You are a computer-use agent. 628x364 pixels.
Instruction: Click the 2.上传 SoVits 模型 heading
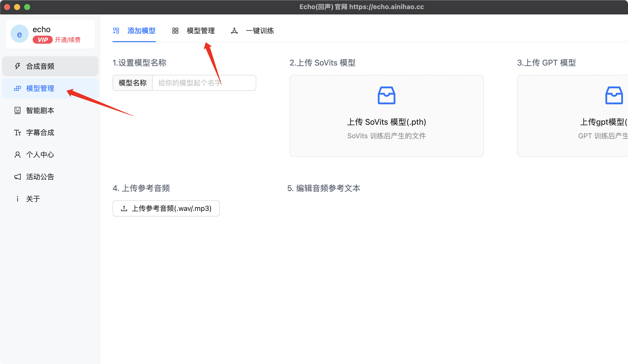[323, 63]
